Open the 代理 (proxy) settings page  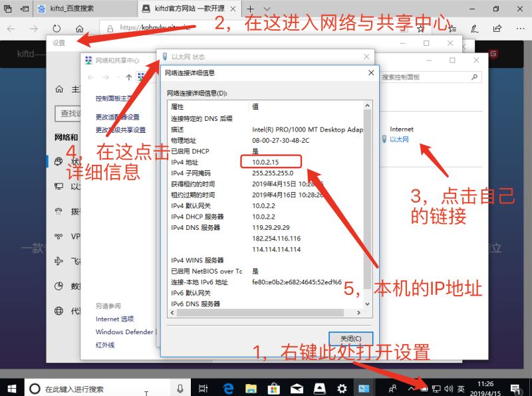click(x=57, y=310)
